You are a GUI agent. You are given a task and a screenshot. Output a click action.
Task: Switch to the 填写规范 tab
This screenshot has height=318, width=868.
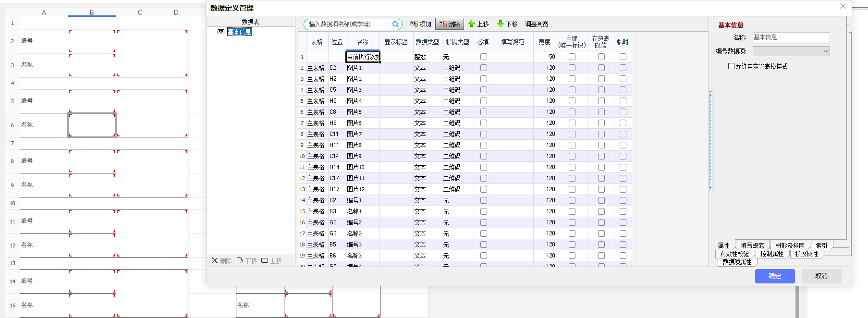click(x=752, y=245)
